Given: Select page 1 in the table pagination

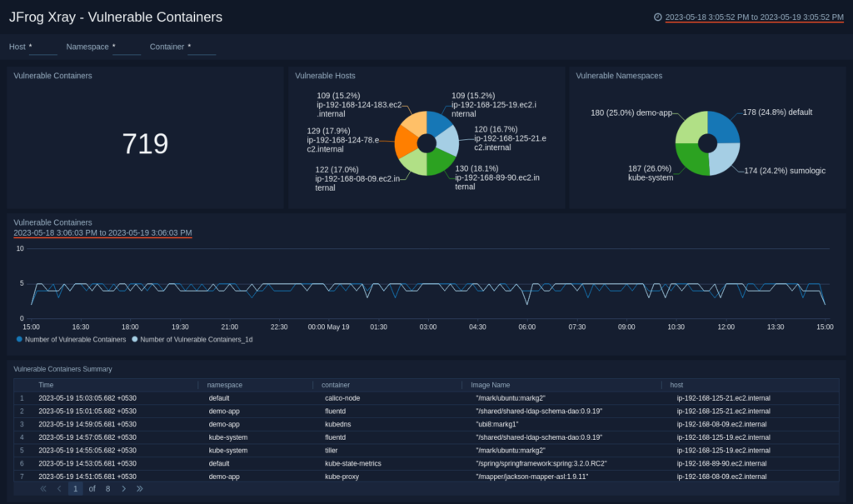Looking at the screenshot, I should [x=75, y=489].
